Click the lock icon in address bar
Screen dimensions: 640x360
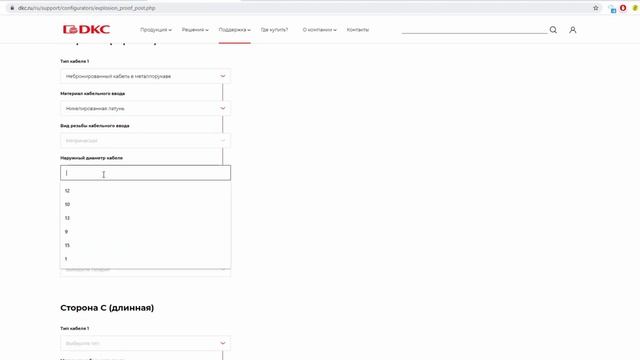12,8
